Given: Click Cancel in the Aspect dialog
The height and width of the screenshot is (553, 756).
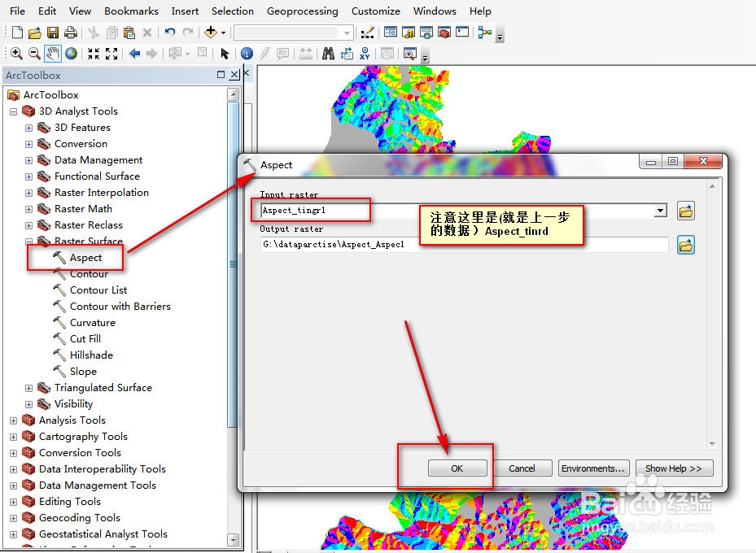Looking at the screenshot, I should pos(522,468).
